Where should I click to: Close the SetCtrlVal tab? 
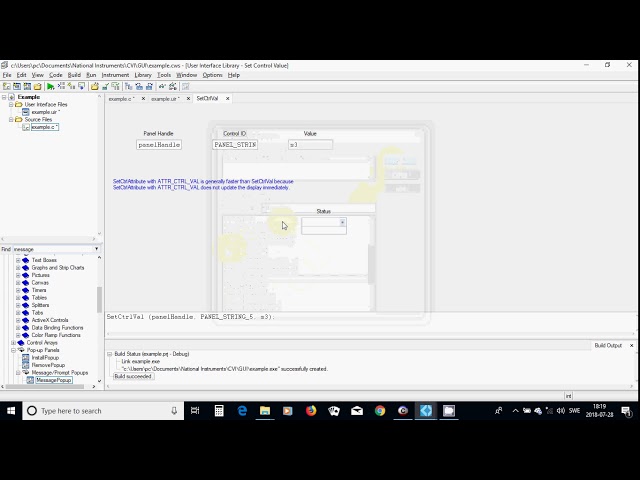228,98
